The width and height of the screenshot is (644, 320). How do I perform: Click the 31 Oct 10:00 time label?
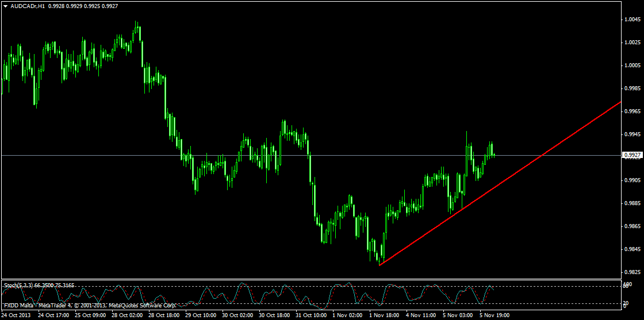point(312,315)
